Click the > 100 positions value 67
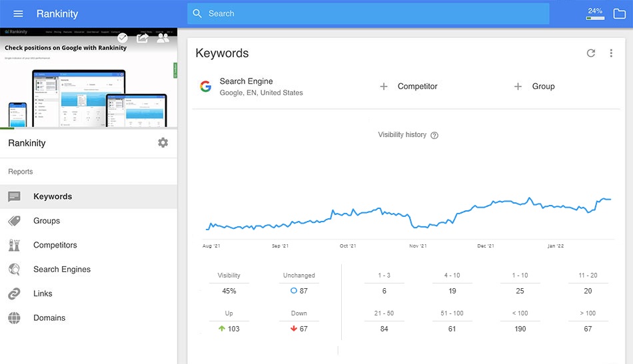 click(x=588, y=329)
